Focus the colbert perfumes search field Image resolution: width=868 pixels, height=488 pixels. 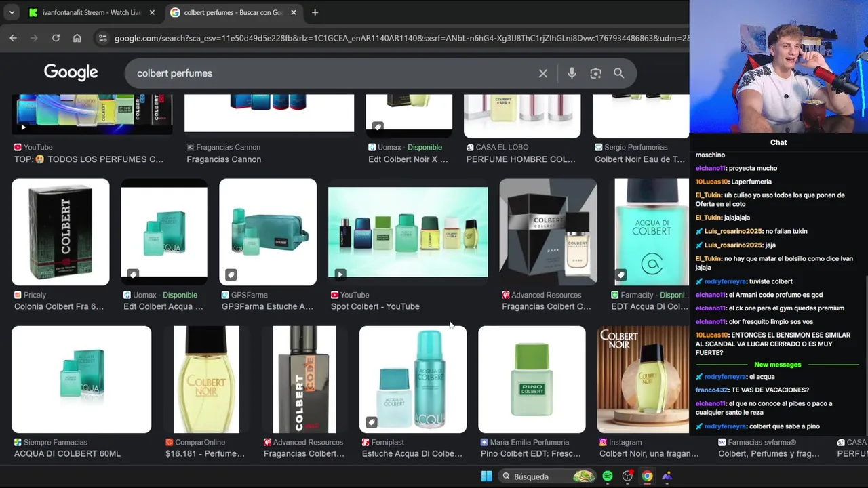click(332, 73)
